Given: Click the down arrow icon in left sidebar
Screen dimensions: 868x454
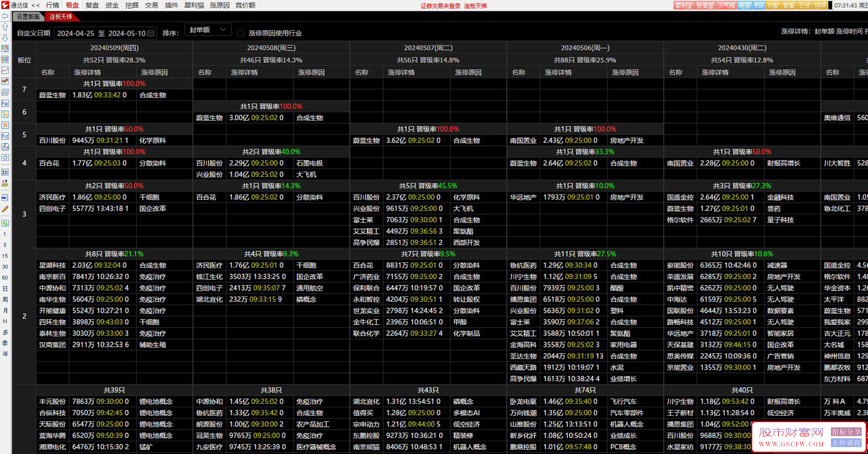Looking at the screenshot, I should 5,38.
